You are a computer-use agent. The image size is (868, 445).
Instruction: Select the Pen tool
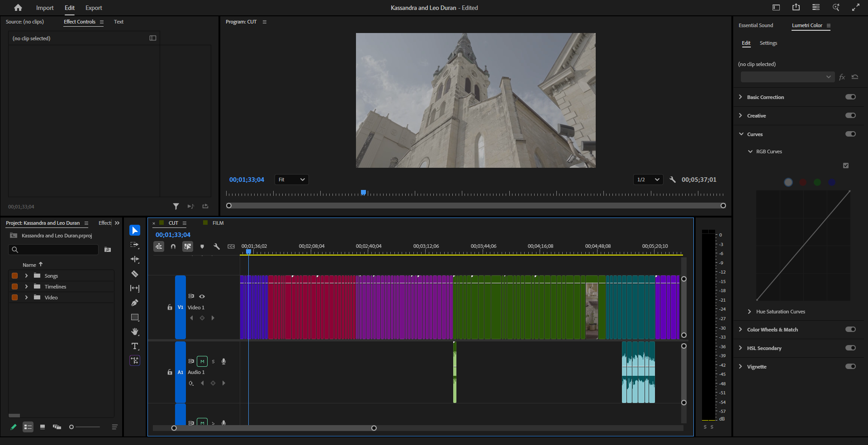point(135,303)
